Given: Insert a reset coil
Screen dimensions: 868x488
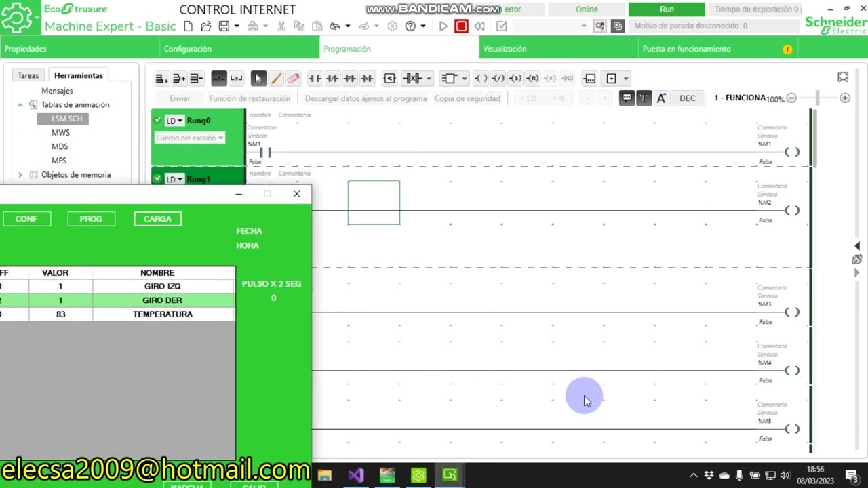Looking at the screenshot, I should (532, 79).
